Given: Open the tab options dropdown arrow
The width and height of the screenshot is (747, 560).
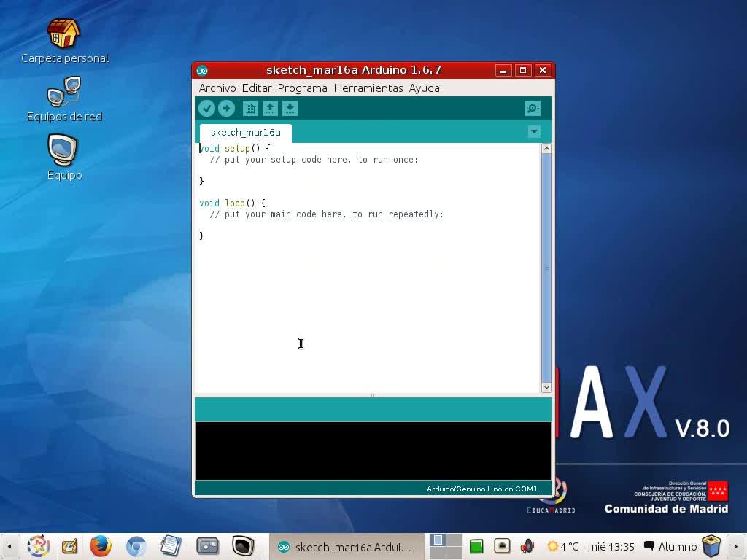Looking at the screenshot, I should point(534,131).
